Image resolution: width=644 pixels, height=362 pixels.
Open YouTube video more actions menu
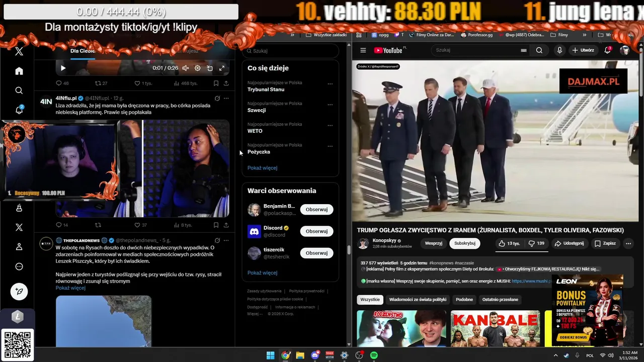coord(628,243)
